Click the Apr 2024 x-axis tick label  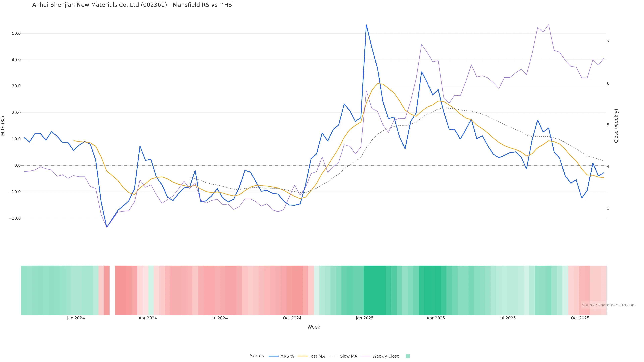coord(148,318)
